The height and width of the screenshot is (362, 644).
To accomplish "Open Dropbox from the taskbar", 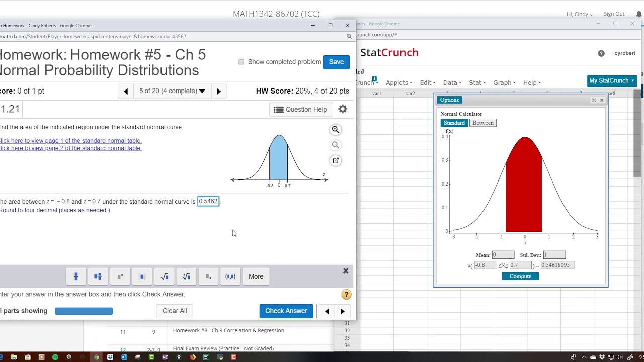I will coord(110,357).
